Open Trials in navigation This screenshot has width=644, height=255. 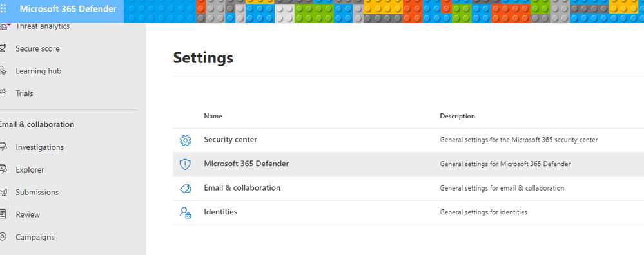point(24,93)
